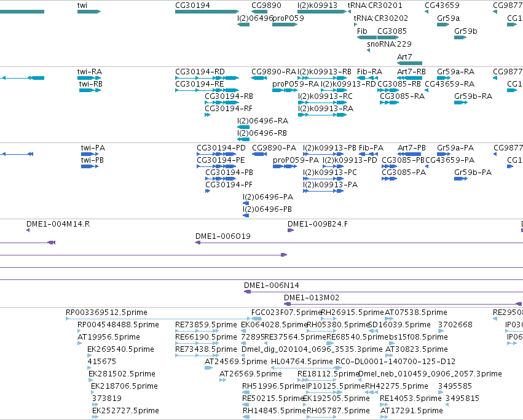Select EST EK252727.5prime

point(95,418)
